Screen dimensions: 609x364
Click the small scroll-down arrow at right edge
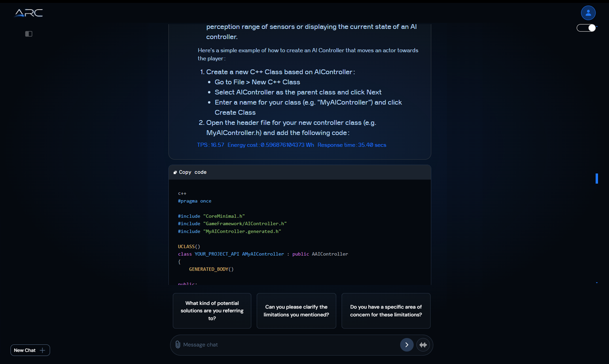coord(597,283)
